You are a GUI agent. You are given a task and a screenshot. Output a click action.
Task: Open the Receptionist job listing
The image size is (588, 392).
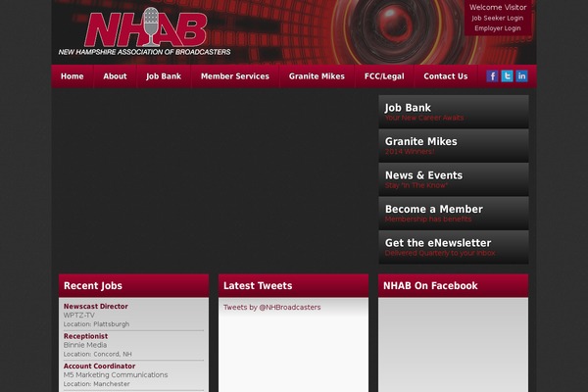pyautogui.click(x=85, y=336)
